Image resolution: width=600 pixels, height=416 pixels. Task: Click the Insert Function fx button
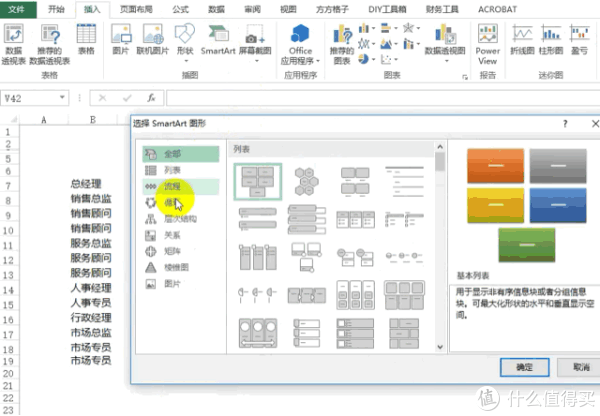click(x=152, y=98)
